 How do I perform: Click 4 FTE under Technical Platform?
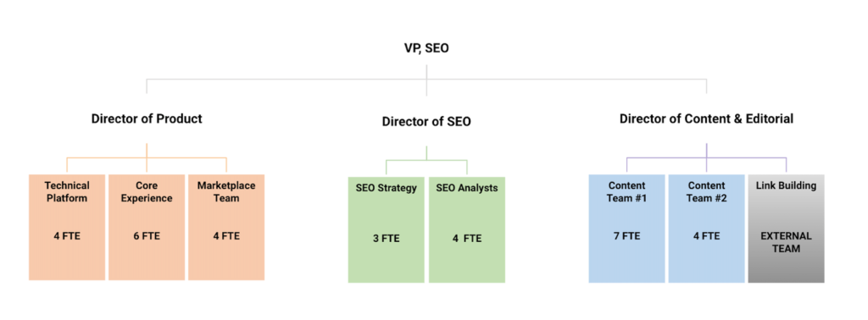point(67,236)
